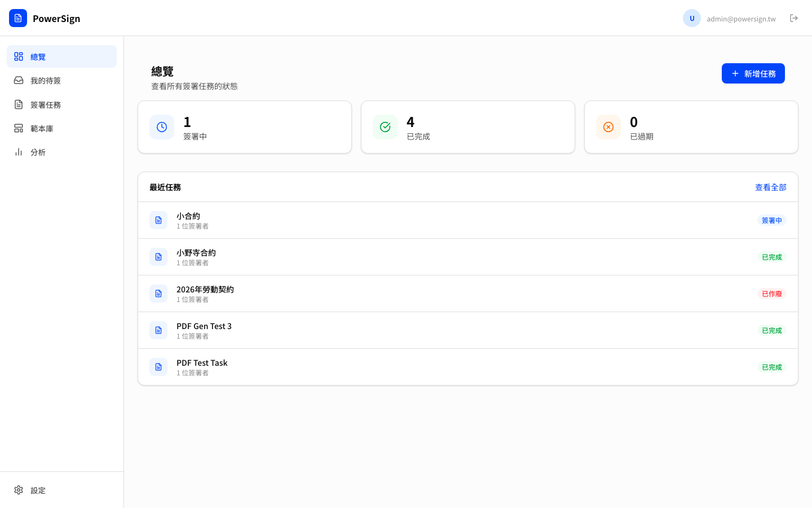Screen dimensions: 812x508
Task: Open 簽署任務 document icon in sidebar
Action: coord(19,104)
